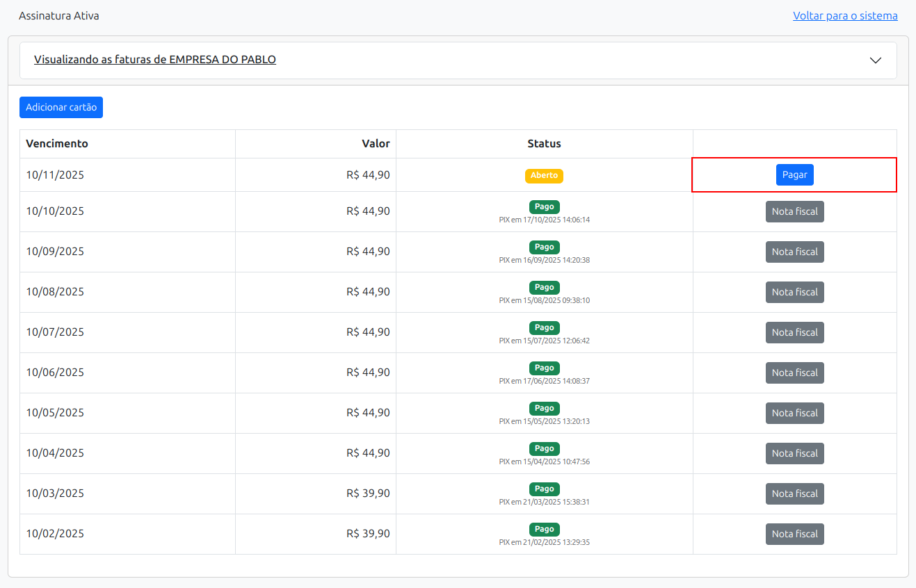Click the Adicionar cartão button
The image size is (916, 588).
(61, 108)
